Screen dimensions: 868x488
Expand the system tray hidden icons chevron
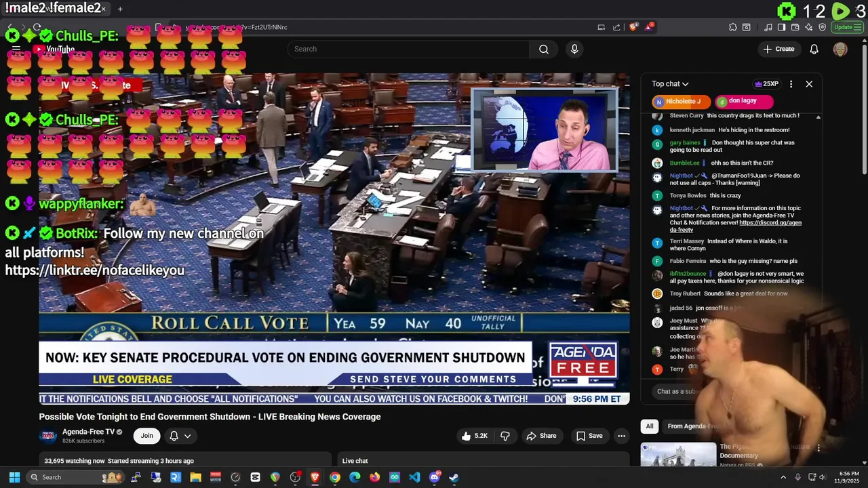783,477
